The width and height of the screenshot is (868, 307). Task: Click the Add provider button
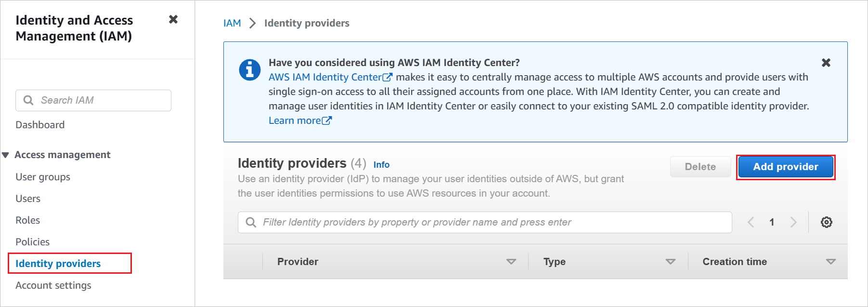(786, 167)
